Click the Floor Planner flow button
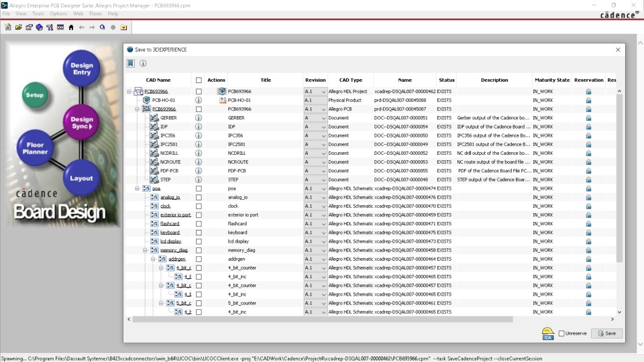 click(36, 148)
